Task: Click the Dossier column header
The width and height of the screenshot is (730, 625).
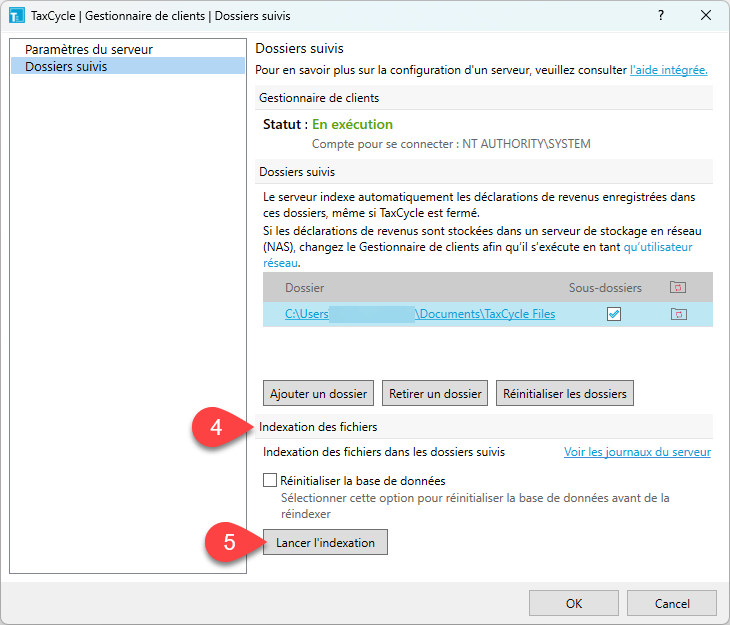Action: 305,287
